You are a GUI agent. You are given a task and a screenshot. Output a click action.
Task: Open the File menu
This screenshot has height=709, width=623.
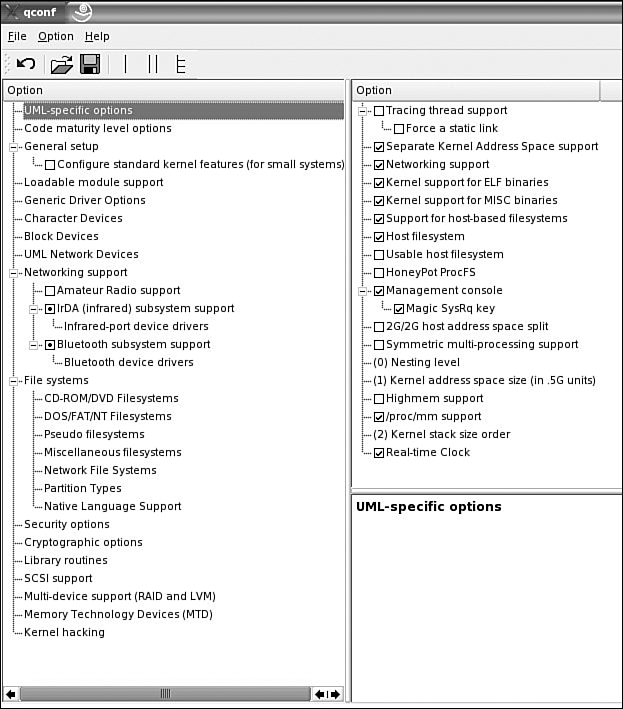(x=17, y=36)
